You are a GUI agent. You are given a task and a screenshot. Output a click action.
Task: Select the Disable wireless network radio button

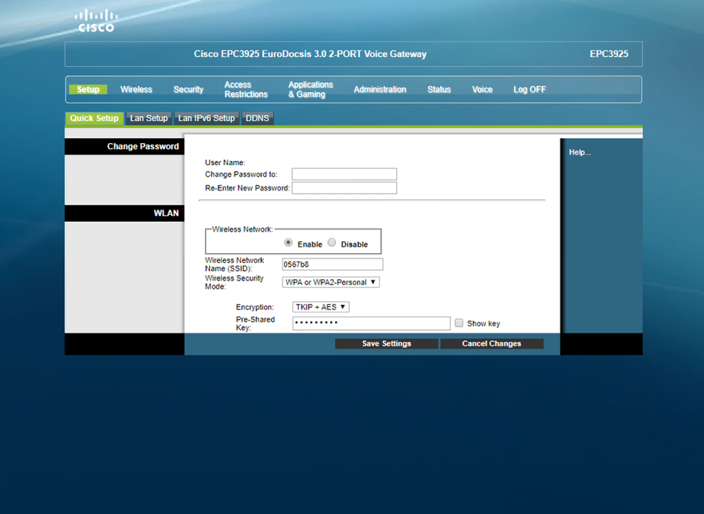332,243
